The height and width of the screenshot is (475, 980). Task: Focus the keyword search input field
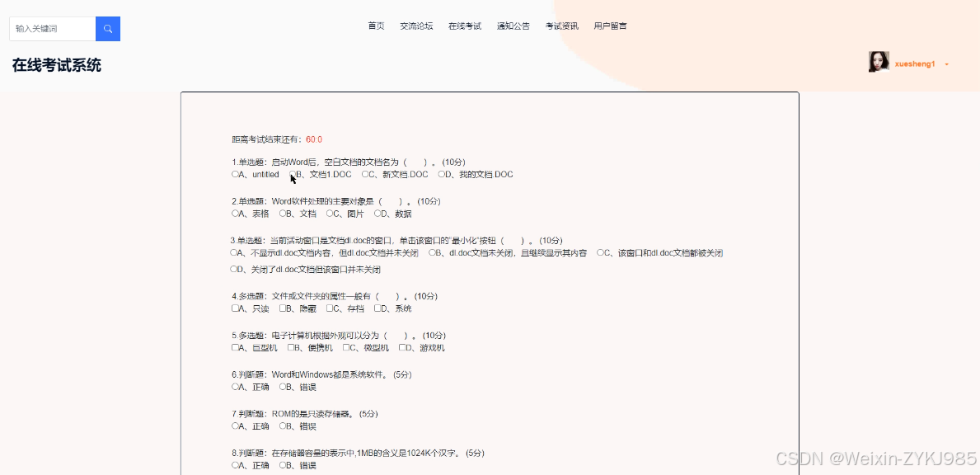click(53, 29)
